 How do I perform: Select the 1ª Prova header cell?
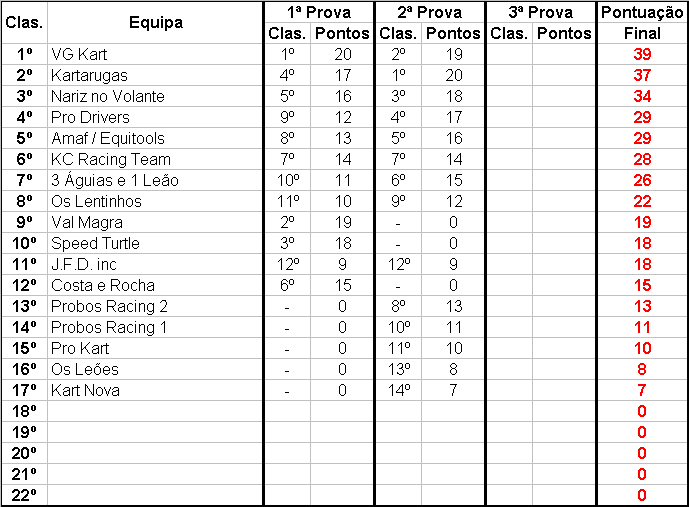(x=319, y=12)
